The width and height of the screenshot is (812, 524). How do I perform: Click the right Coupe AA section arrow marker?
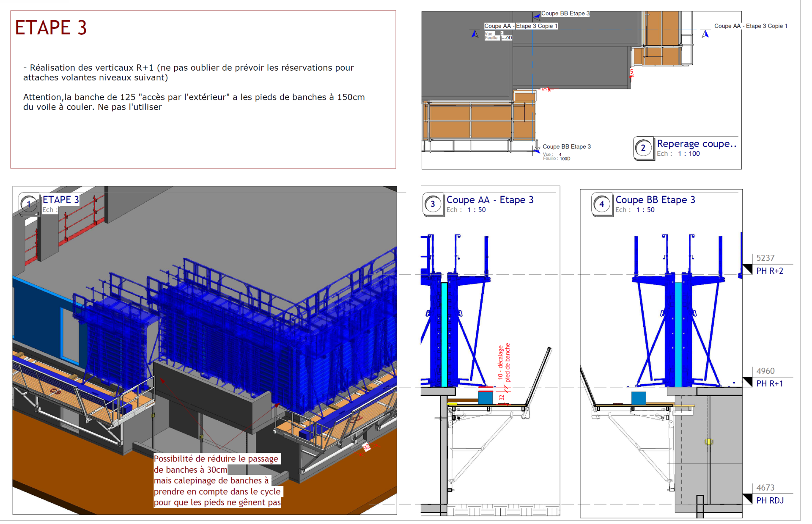[x=705, y=34]
